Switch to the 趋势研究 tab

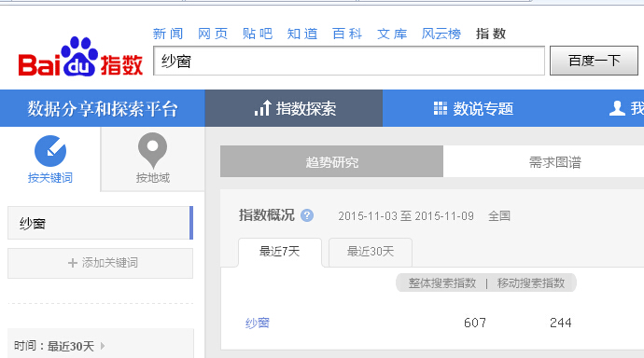point(332,161)
